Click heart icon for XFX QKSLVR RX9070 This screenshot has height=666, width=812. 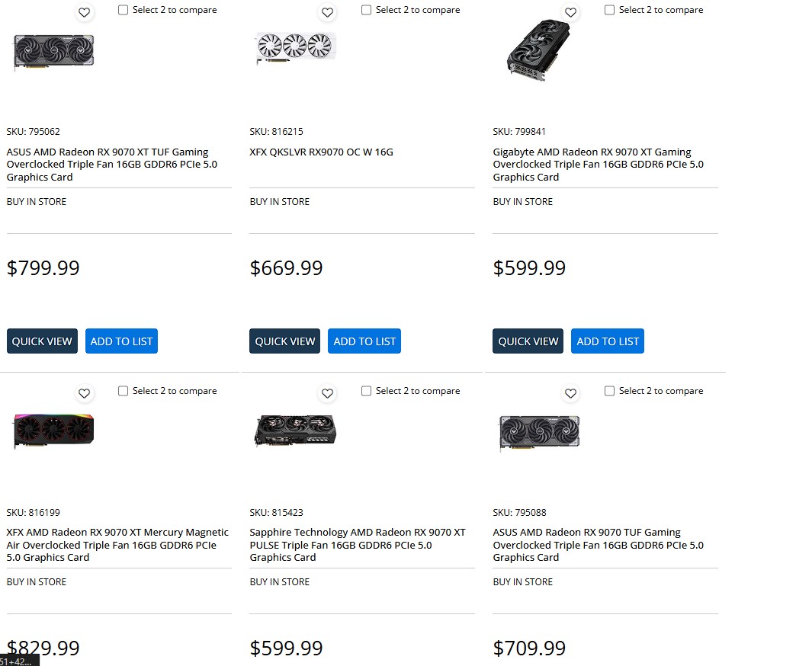click(x=327, y=12)
